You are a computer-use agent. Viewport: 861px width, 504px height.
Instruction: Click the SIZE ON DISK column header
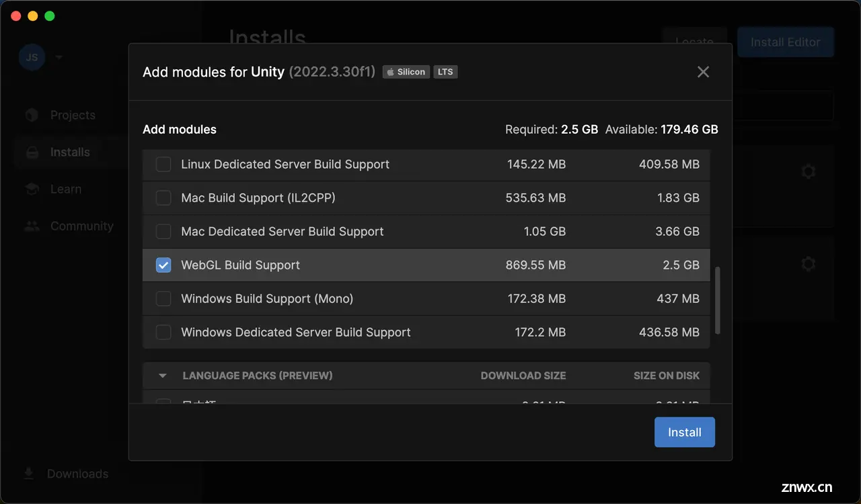click(x=667, y=376)
